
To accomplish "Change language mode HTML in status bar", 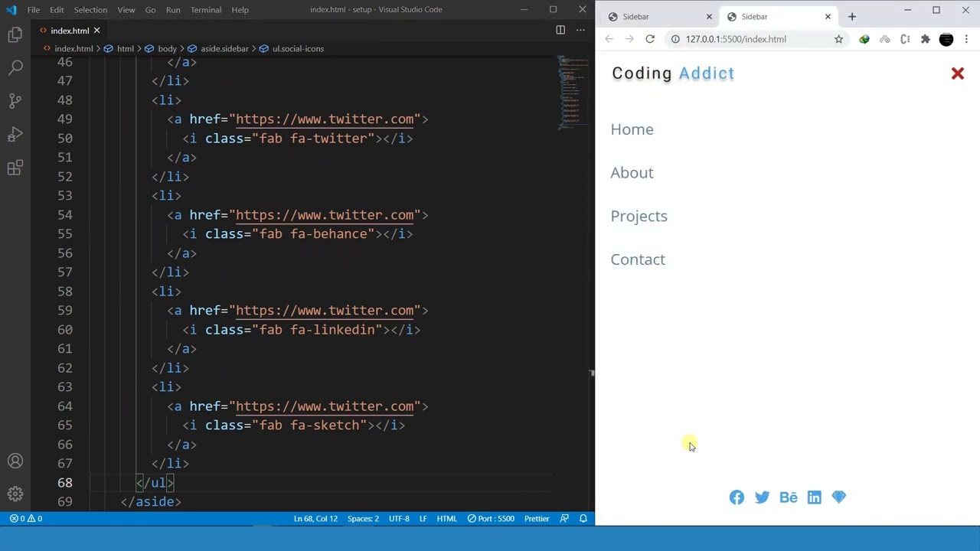I will [x=447, y=519].
